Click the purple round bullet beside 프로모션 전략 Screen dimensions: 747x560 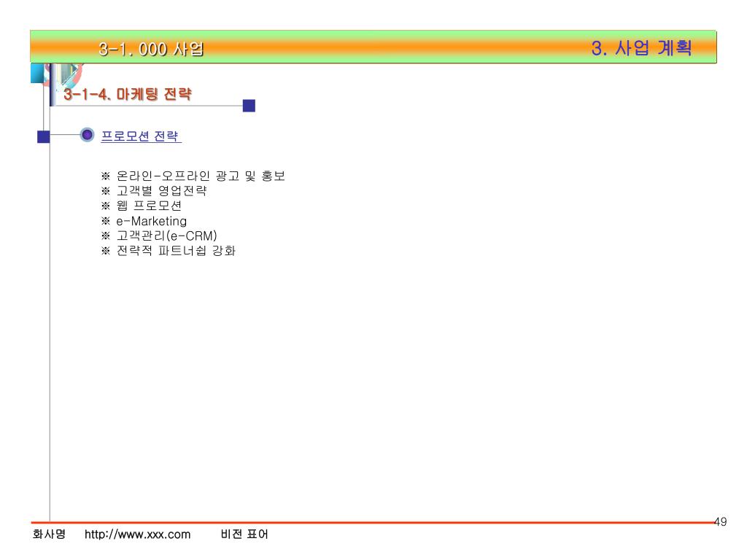[87, 135]
